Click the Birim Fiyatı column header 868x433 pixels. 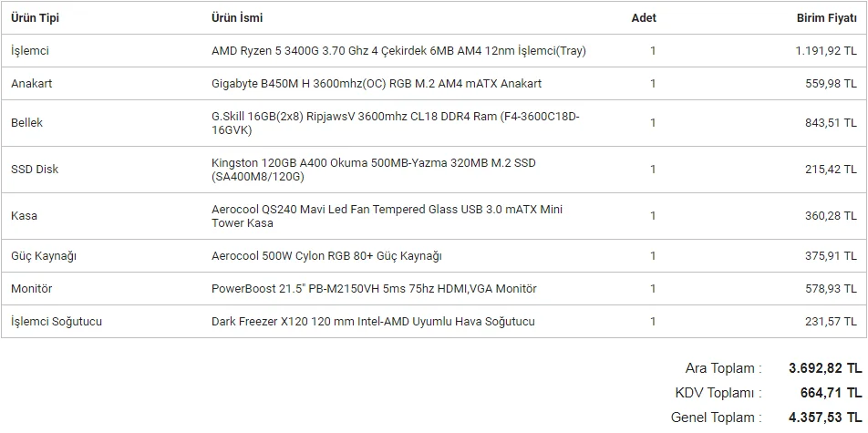click(827, 17)
